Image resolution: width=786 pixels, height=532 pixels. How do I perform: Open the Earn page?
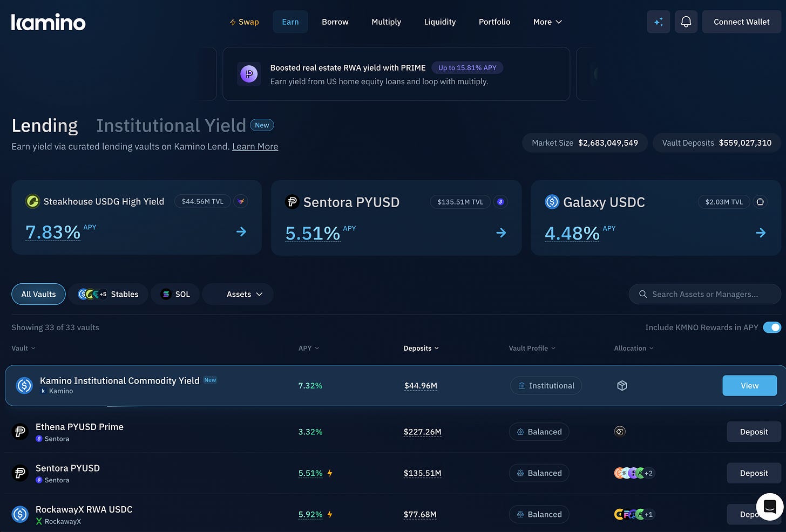pos(290,22)
